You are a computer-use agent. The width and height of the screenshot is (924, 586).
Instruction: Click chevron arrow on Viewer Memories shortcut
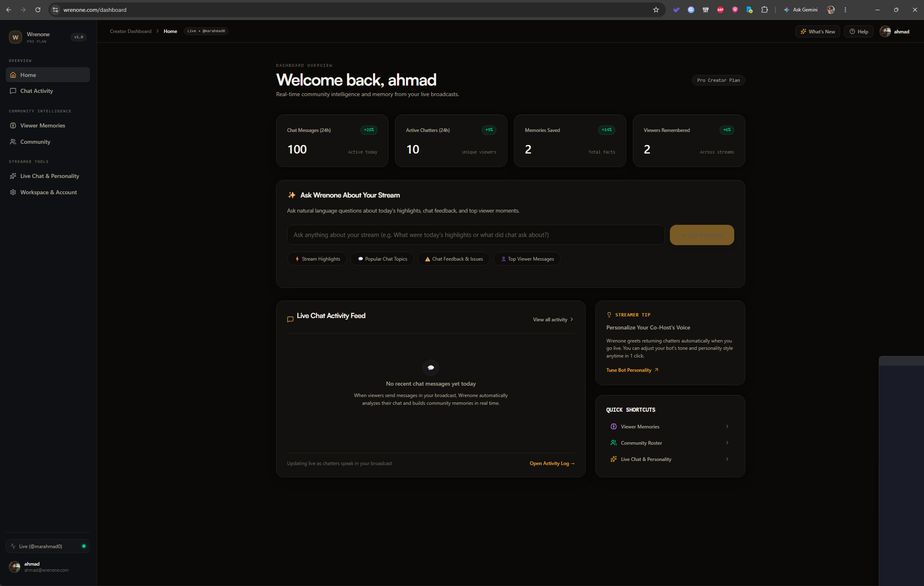727,426
